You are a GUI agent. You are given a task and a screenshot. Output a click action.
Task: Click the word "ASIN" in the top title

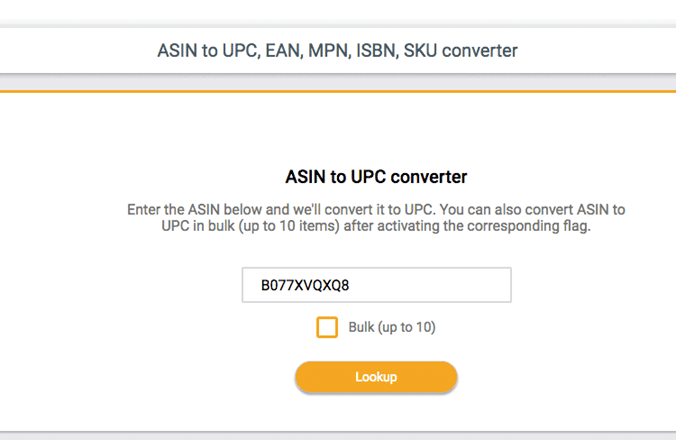tap(179, 49)
